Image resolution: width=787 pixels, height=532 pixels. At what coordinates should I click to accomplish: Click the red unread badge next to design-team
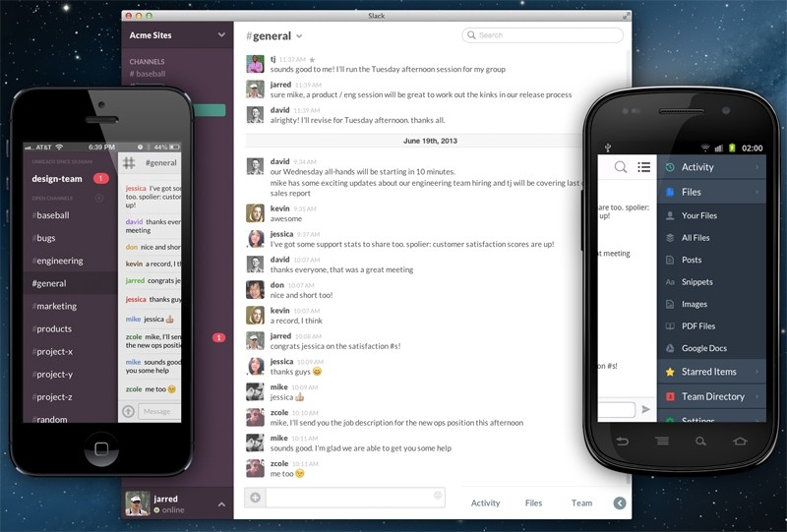pyautogui.click(x=101, y=178)
